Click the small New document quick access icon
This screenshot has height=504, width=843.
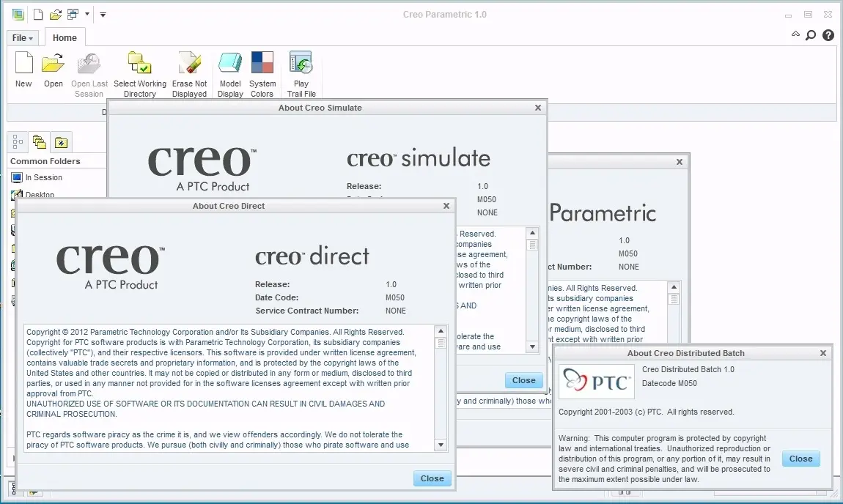click(x=38, y=15)
